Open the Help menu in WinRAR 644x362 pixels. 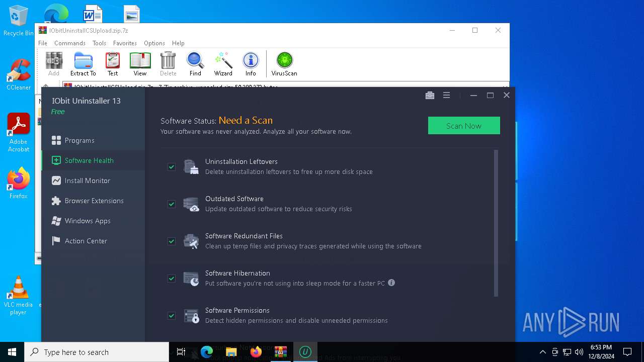click(x=178, y=43)
